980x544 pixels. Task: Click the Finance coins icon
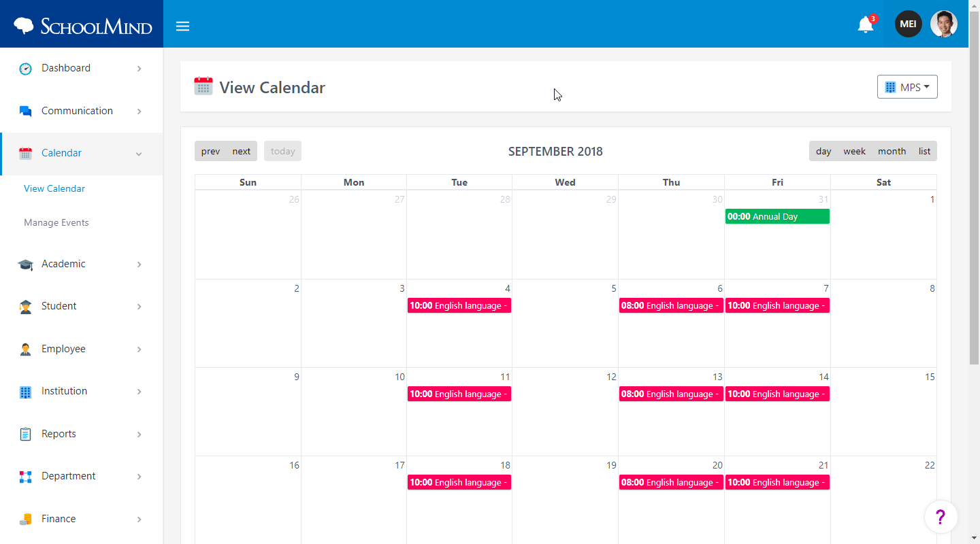point(26,520)
